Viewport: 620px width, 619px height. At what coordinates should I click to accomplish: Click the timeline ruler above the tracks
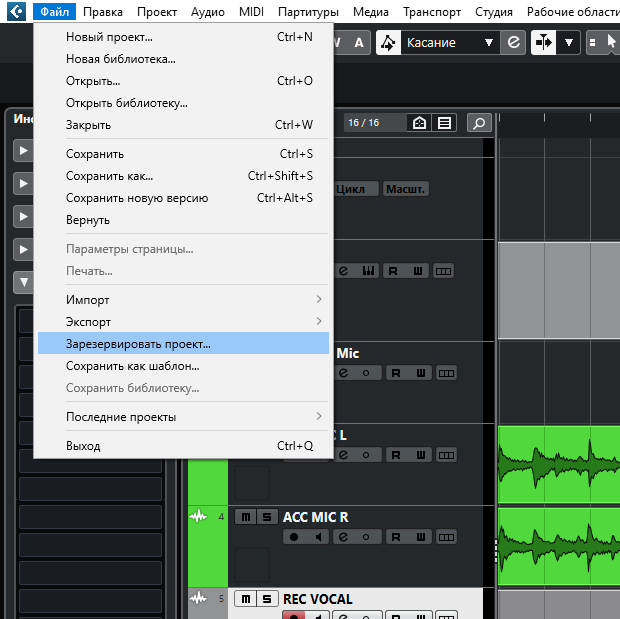pyautogui.click(x=559, y=123)
